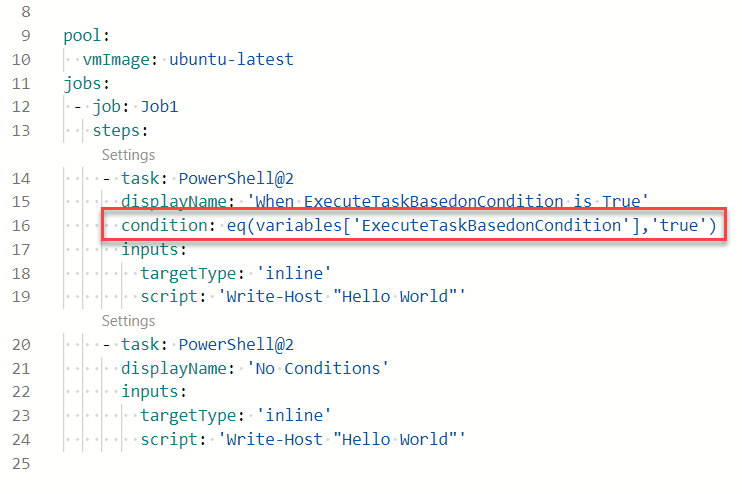Viewport: 742px width, 494px height.
Task: Click inputs key on line 22
Action: [154, 392]
